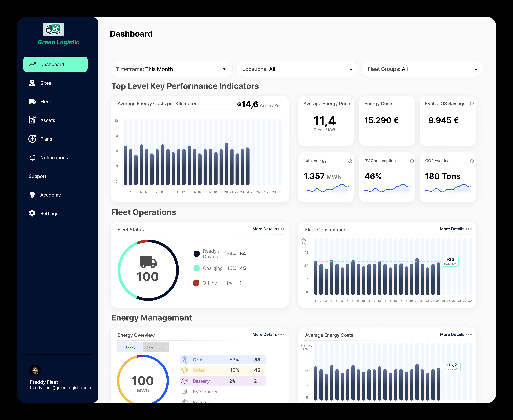The width and height of the screenshot is (513, 420).
Task: Click the Dashboard trend-line icon
Action: 32,64
